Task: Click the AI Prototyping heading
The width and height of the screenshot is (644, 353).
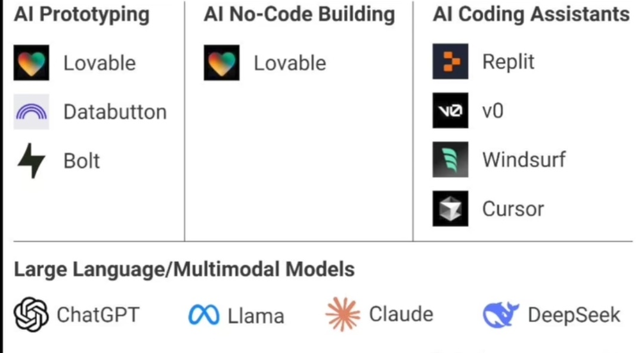Action: (x=82, y=14)
